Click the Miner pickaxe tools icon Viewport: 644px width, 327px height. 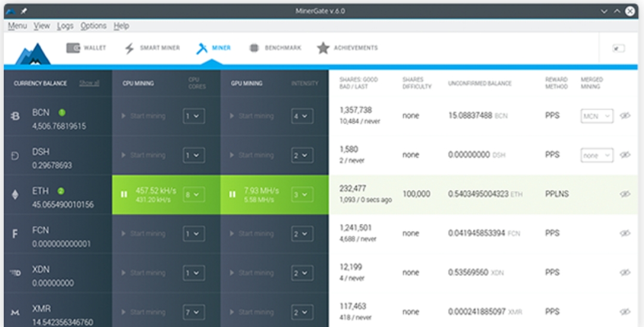202,48
